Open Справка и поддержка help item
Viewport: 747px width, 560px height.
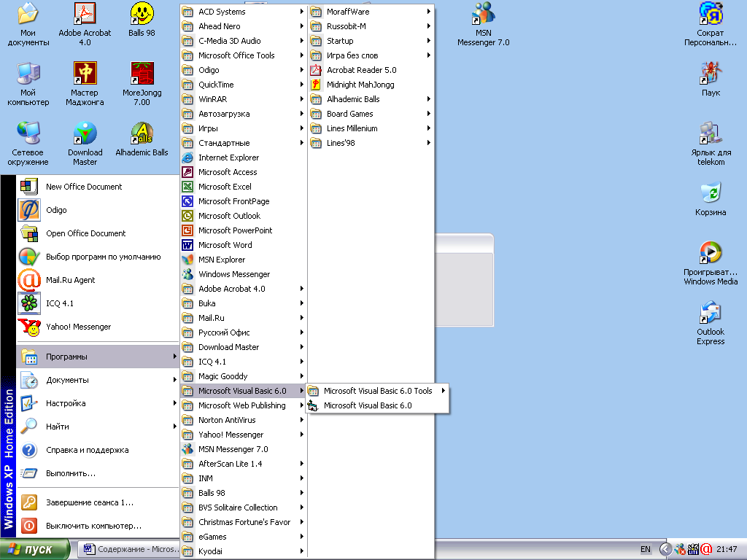[98, 450]
